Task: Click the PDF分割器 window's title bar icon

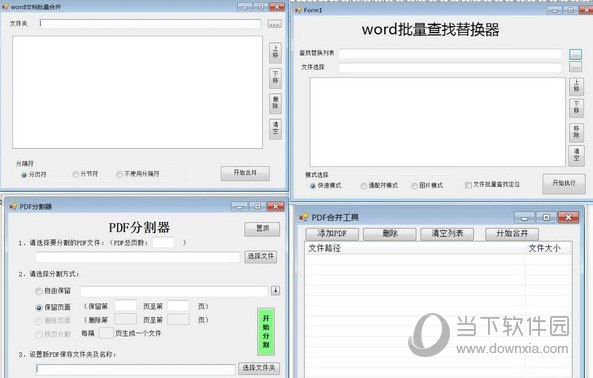Action: pos(13,206)
